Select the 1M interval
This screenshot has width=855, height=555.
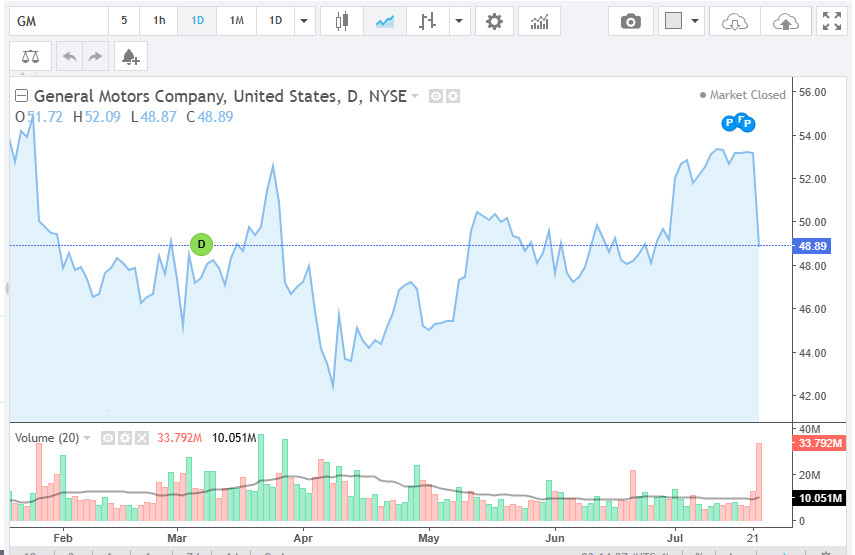[237, 21]
